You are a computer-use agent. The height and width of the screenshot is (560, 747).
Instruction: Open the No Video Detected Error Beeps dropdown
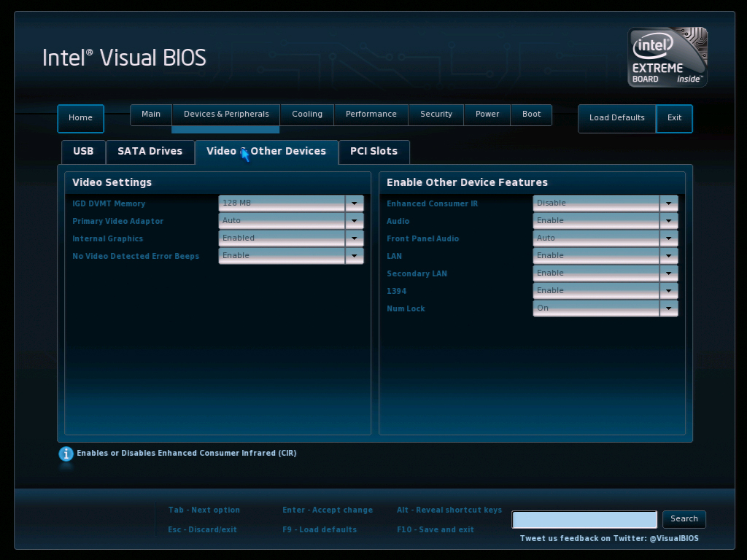[x=354, y=255]
